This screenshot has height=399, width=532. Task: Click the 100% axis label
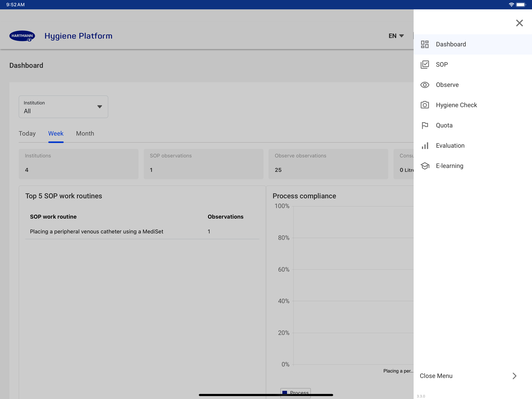(x=282, y=206)
